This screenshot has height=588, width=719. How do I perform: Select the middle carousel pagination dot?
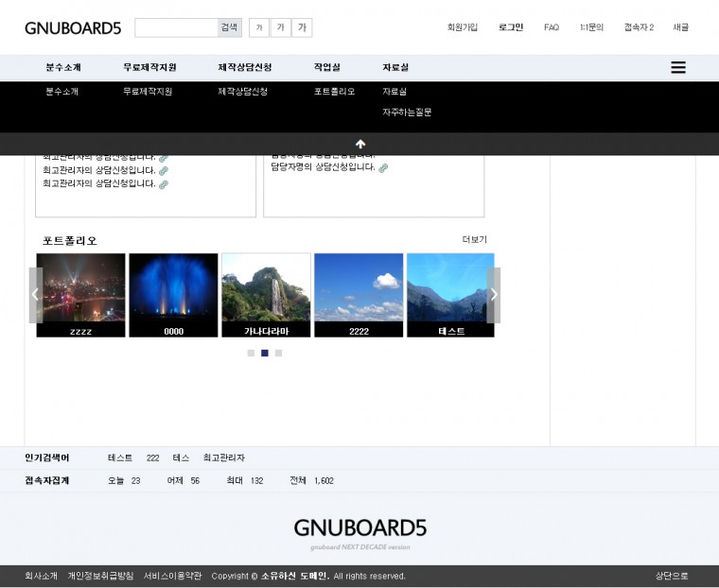click(x=265, y=353)
